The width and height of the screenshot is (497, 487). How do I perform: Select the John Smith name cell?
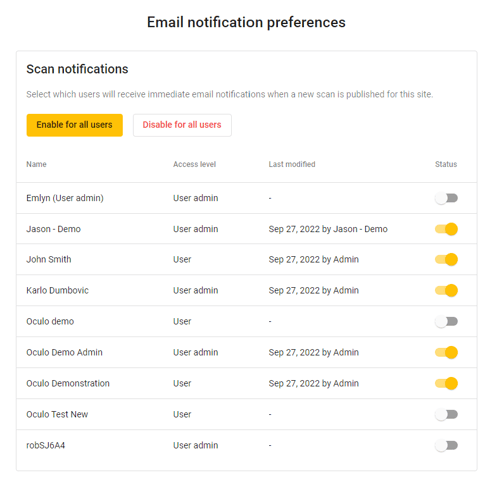(x=49, y=260)
